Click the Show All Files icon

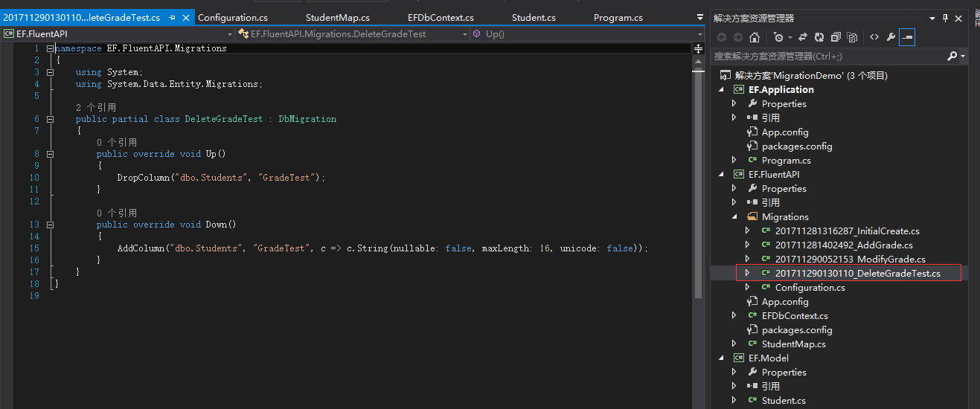click(852, 37)
